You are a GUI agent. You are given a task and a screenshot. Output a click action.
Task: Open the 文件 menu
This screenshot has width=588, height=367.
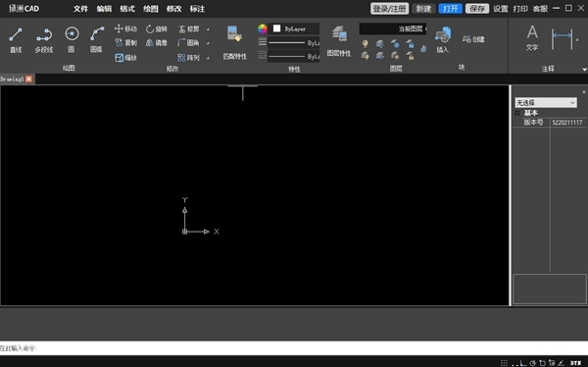80,9
